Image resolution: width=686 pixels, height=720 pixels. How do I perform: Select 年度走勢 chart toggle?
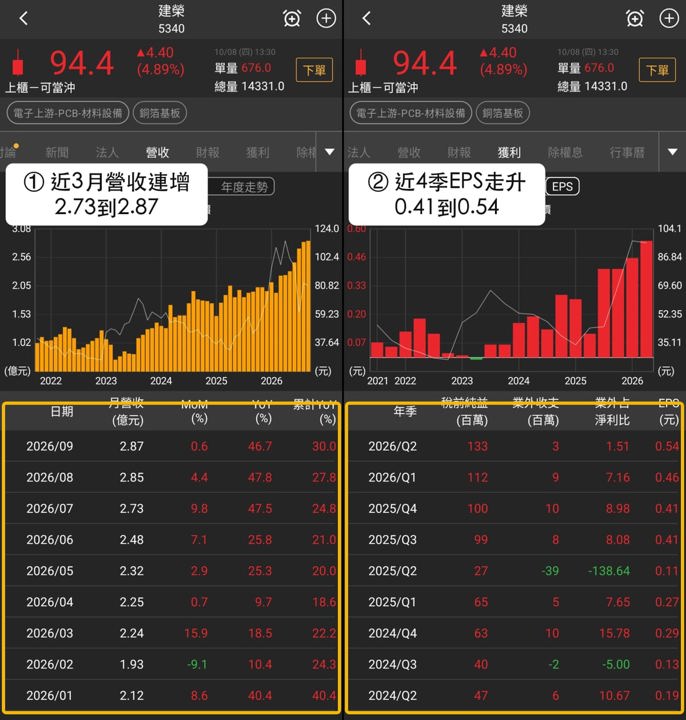[x=243, y=187]
